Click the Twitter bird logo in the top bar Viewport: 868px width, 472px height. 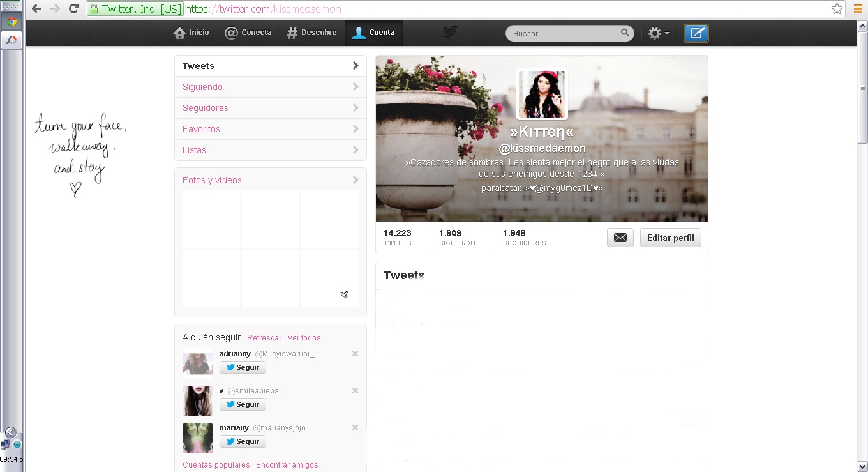tap(451, 32)
